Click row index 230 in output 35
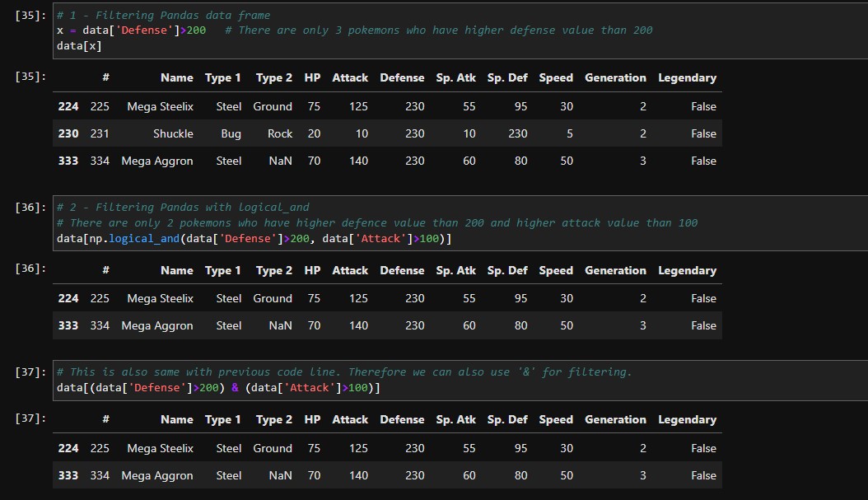This screenshot has height=500, width=868. [x=68, y=134]
